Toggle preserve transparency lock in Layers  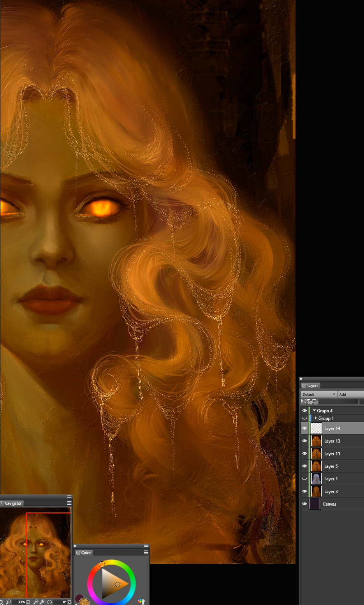303,402
